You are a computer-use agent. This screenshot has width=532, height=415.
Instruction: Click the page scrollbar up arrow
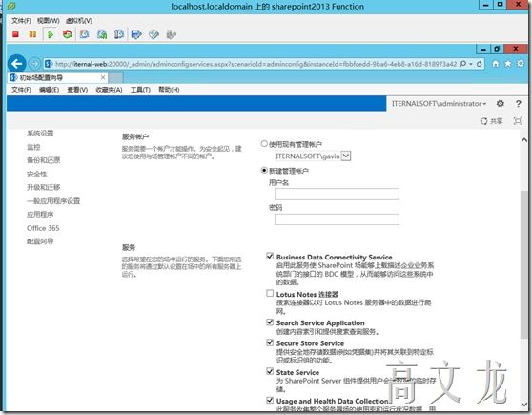tap(524, 139)
